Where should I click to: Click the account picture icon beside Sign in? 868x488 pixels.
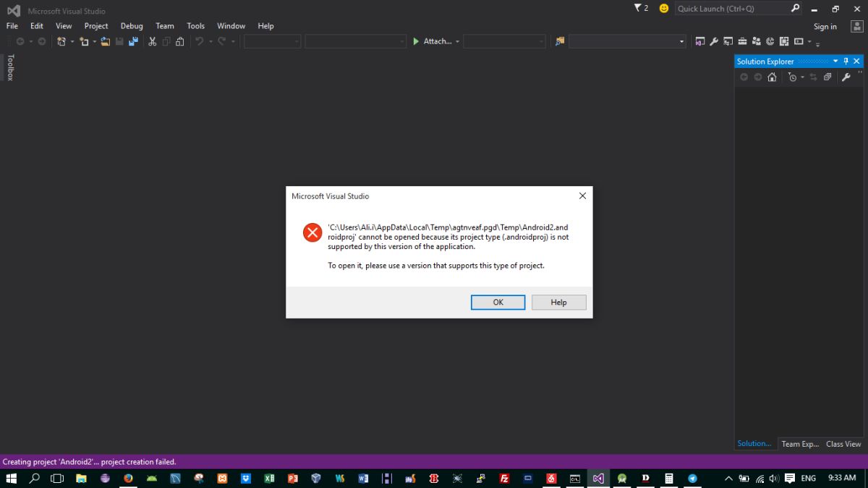click(856, 26)
